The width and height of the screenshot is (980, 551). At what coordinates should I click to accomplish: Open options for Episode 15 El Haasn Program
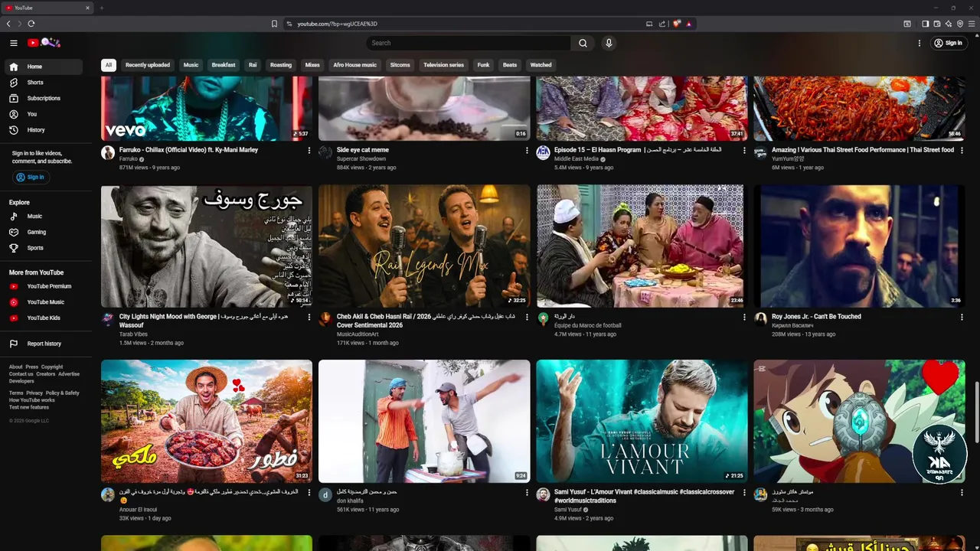tap(744, 151)
